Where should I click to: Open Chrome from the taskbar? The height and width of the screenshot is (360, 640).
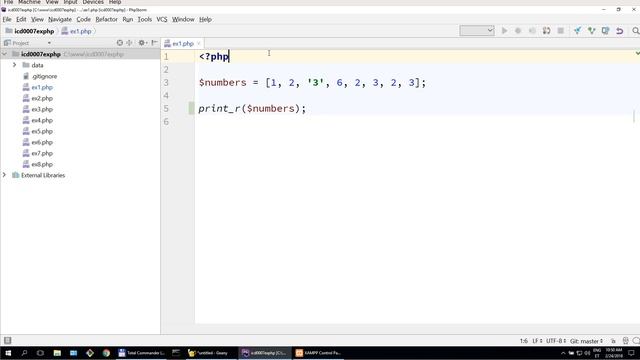tap(106, 353)
